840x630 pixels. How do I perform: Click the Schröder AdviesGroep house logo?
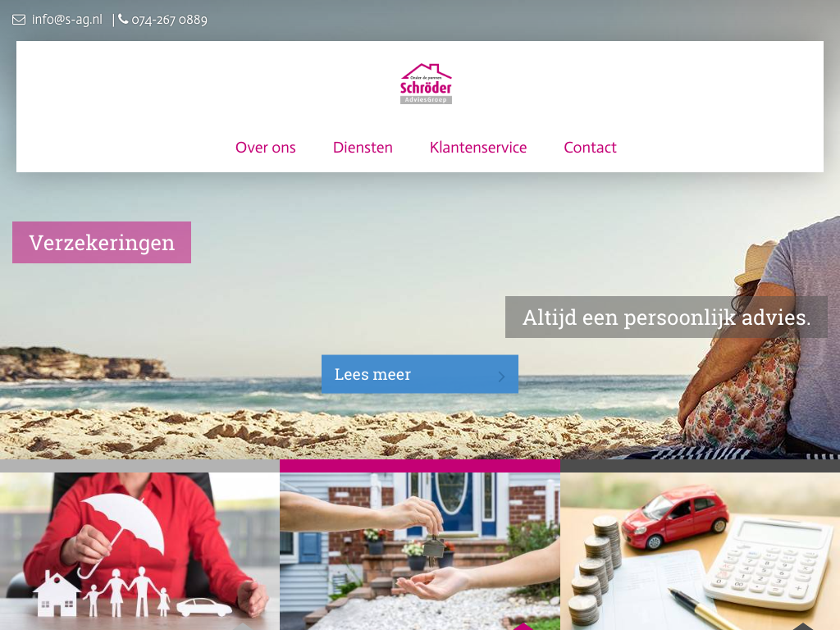[x=426, y=84]
